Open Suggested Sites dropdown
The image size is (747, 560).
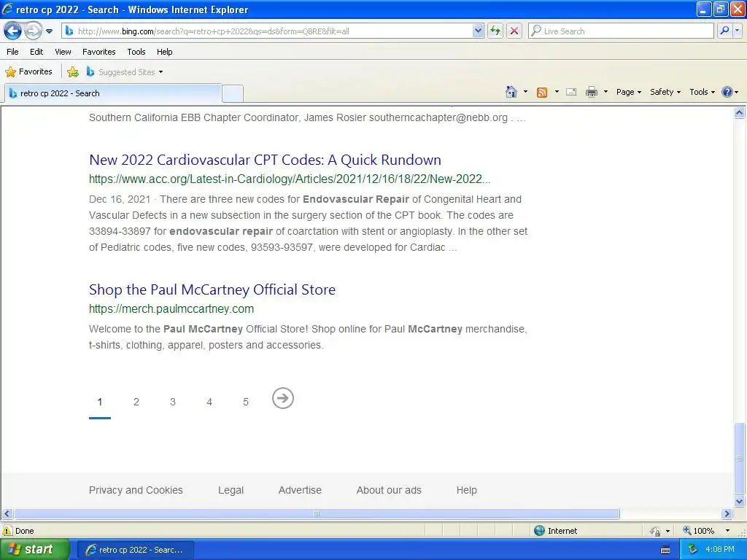(125, 72)
